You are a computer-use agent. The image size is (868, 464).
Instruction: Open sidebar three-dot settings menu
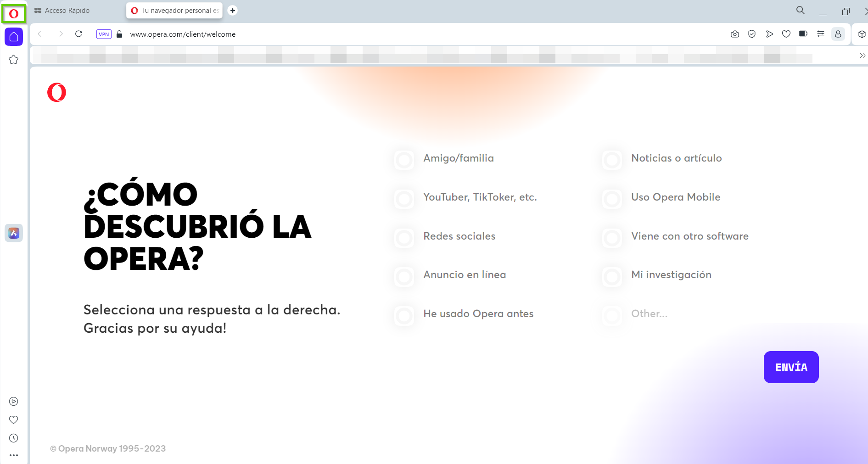tap(14, 455)
